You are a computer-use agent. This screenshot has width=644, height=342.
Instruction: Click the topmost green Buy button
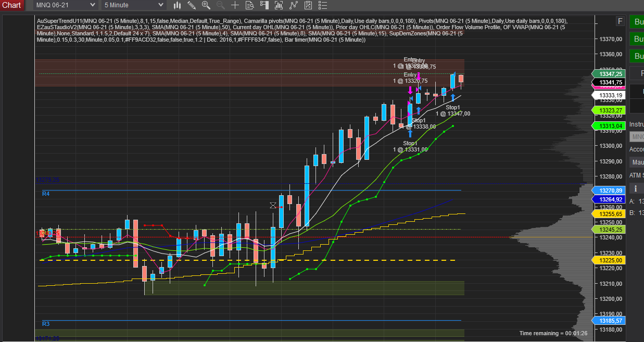[x=636, y=22]
